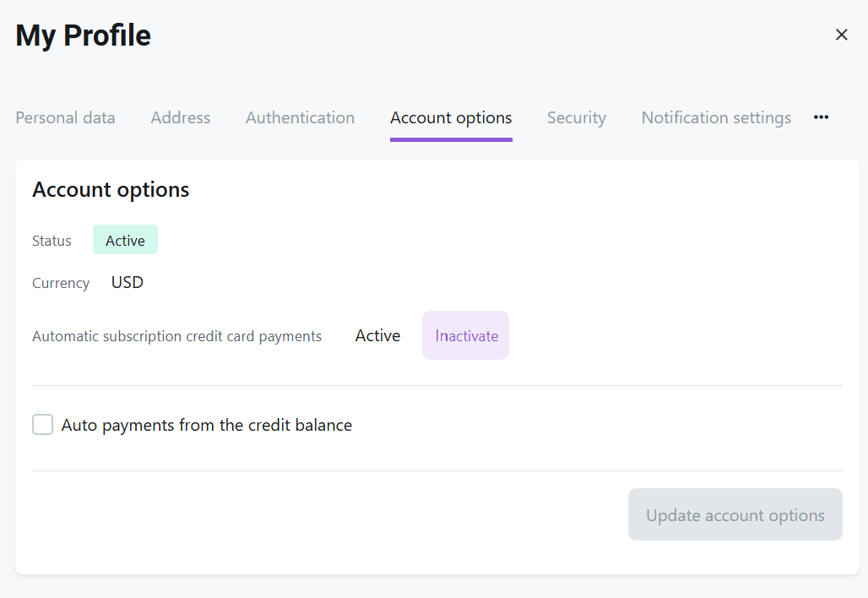Click the My Profile title

tap(84, 35)
